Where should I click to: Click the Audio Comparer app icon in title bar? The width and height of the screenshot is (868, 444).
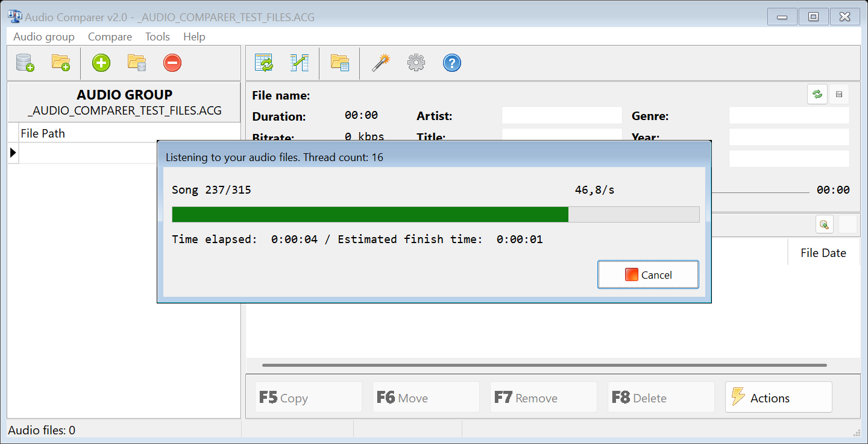pos(14,17)
